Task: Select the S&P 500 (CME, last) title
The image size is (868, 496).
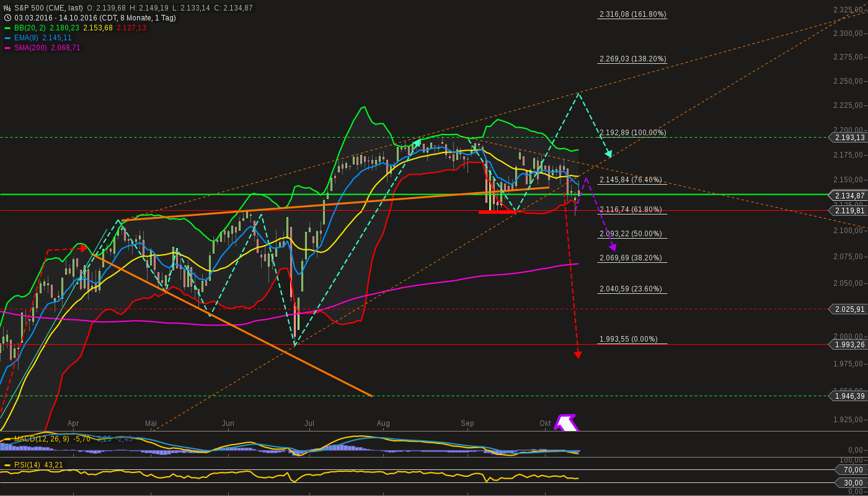Action: pos(48,8)
